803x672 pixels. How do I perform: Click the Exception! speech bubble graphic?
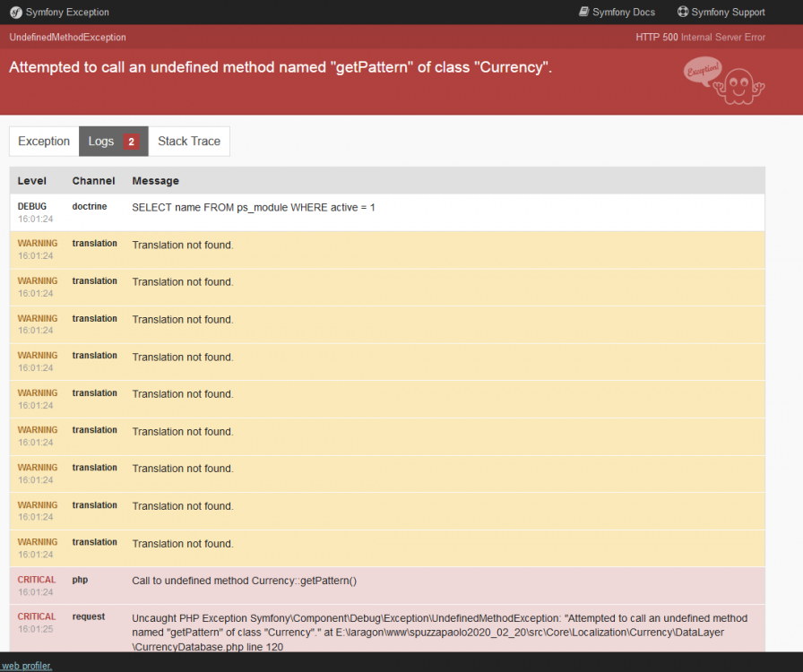pyautogui.click(x=704, y=68)
